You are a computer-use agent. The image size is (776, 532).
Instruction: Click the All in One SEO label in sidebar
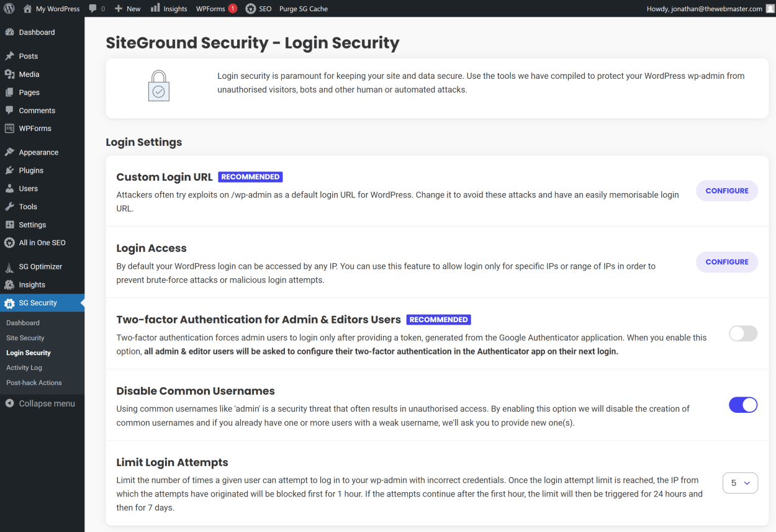coord(42,243)
